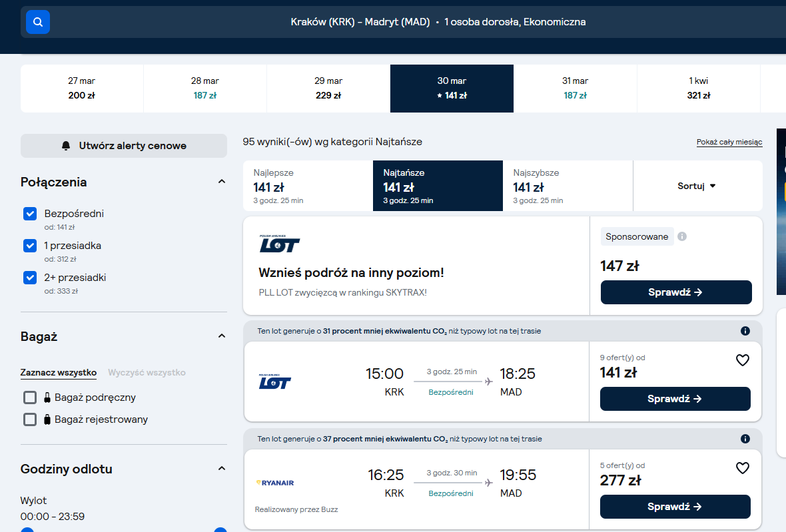Image resolution: width=786 pixels, height=532 pixels.
Task: Open the Sortuj dropdown
Action: pos(697,186)
